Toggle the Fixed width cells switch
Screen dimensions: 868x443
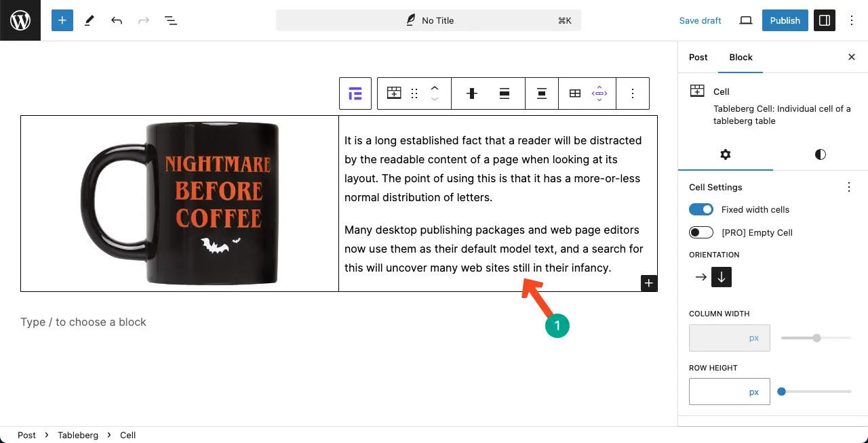(701, 209)
